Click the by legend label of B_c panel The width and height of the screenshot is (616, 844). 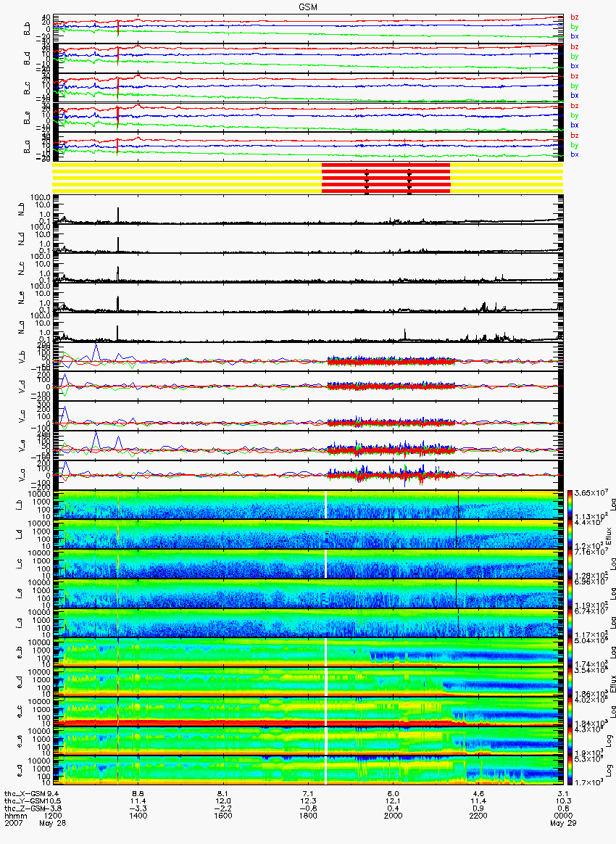(575, 86)
